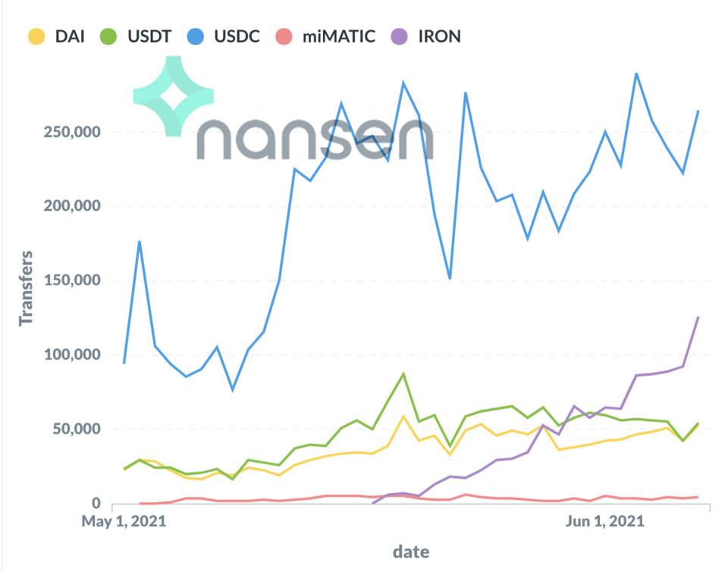Click the green USDT legend dot
This screenshot has height=572, width=728.
coord(109,36)
